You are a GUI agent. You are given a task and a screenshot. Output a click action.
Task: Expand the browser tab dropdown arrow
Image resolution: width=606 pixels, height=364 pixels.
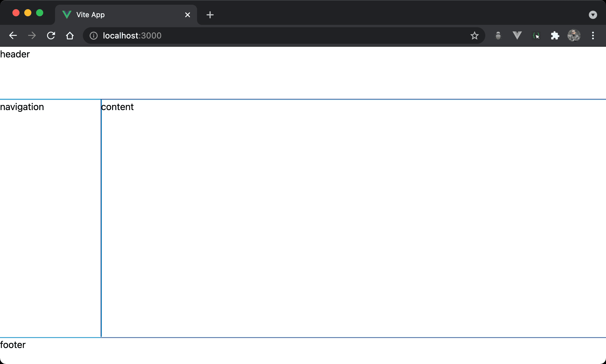pos(593,15)
